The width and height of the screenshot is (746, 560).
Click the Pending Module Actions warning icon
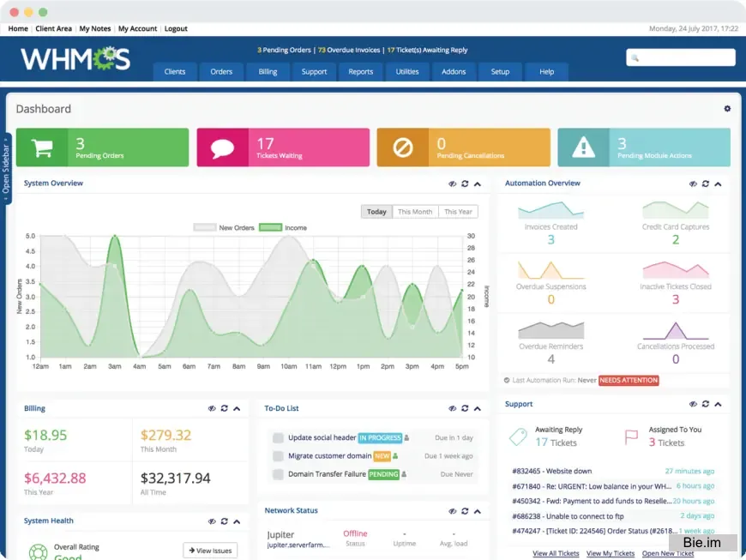[584, 148]
